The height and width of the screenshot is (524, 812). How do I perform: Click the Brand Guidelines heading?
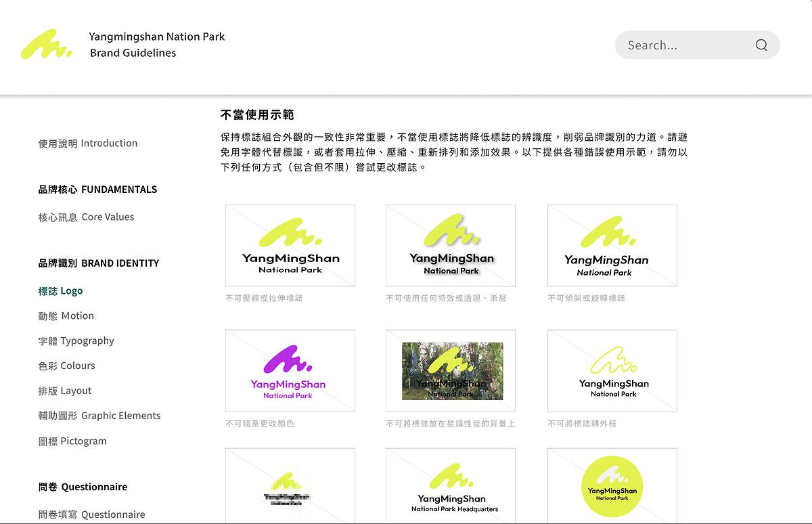point(133,53)
